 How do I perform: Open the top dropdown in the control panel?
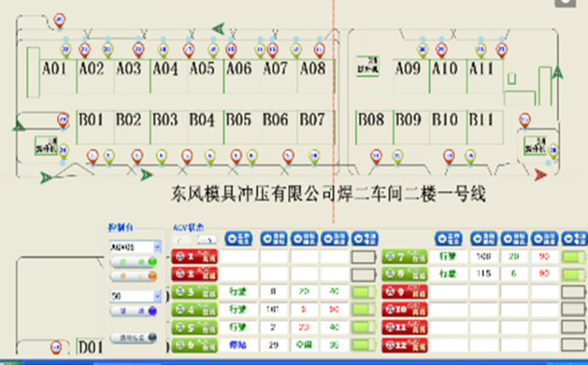134,247
